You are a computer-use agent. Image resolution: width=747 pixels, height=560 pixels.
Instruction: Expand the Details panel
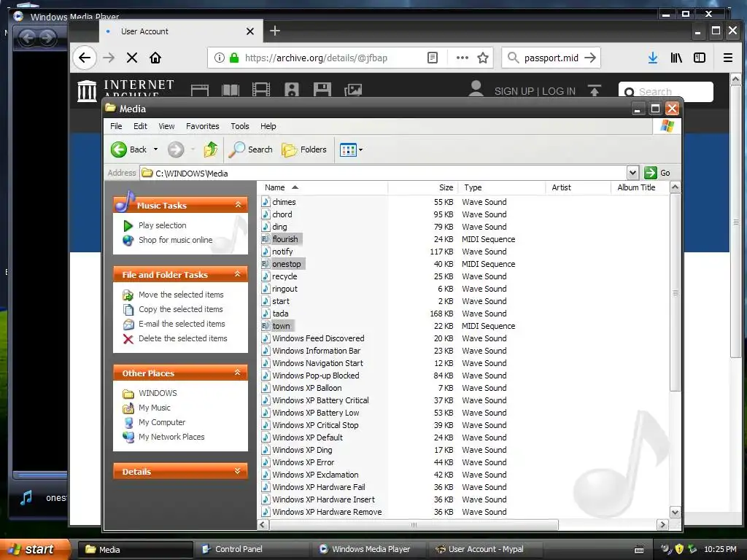(237, 472)
